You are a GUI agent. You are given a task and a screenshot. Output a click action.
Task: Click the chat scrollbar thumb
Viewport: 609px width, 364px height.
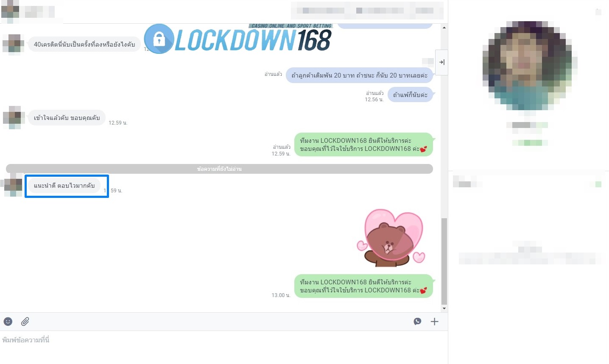(x=444, y=261)
